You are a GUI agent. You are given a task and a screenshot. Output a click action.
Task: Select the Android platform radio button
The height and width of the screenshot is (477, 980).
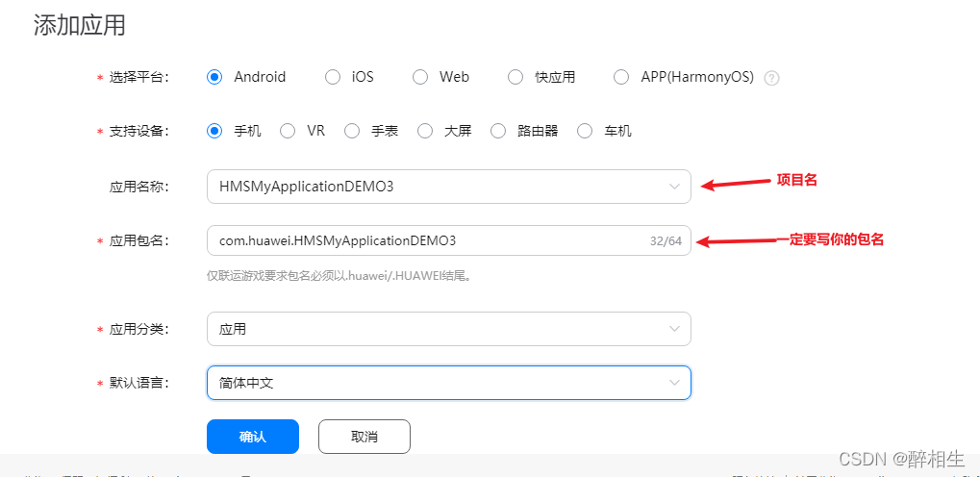click(214, 77)
